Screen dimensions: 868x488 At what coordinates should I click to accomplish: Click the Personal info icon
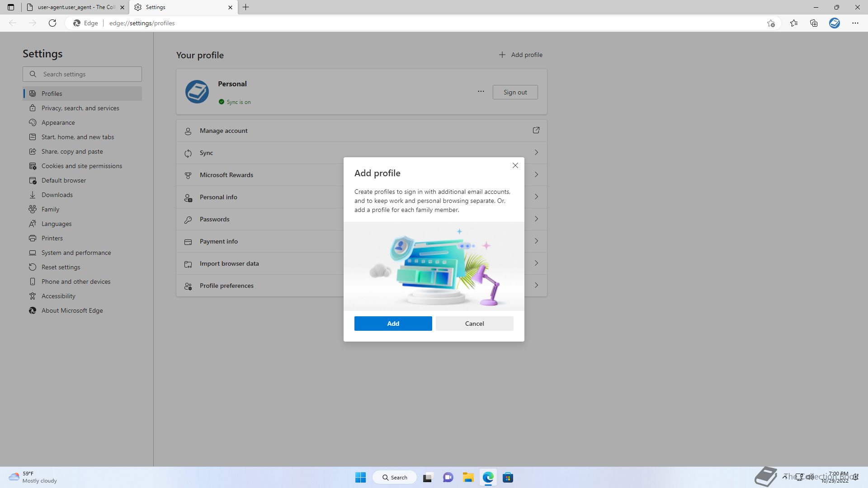(188, 197)
